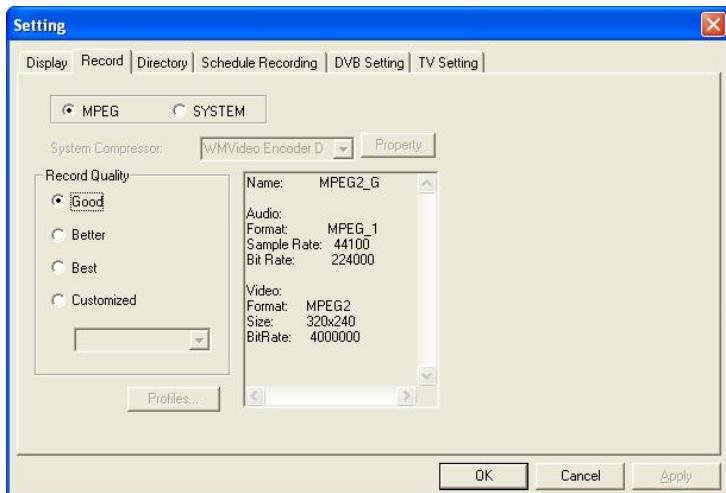The image size is (726, 493).
Task: Click the profile info scroll down arrow
Action: click(426, 375)
